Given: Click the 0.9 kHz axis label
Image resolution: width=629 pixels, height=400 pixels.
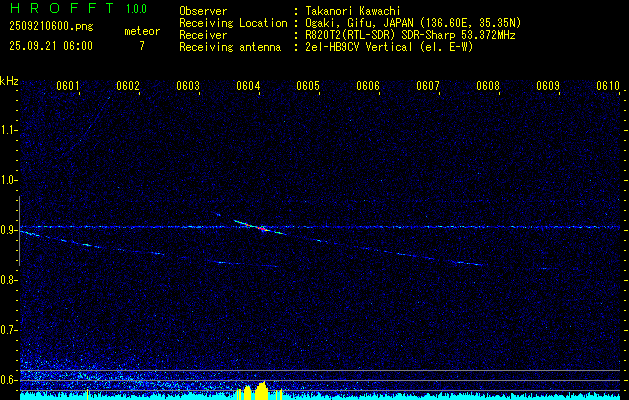Looking at the screenshot, I should click(7, 230).
